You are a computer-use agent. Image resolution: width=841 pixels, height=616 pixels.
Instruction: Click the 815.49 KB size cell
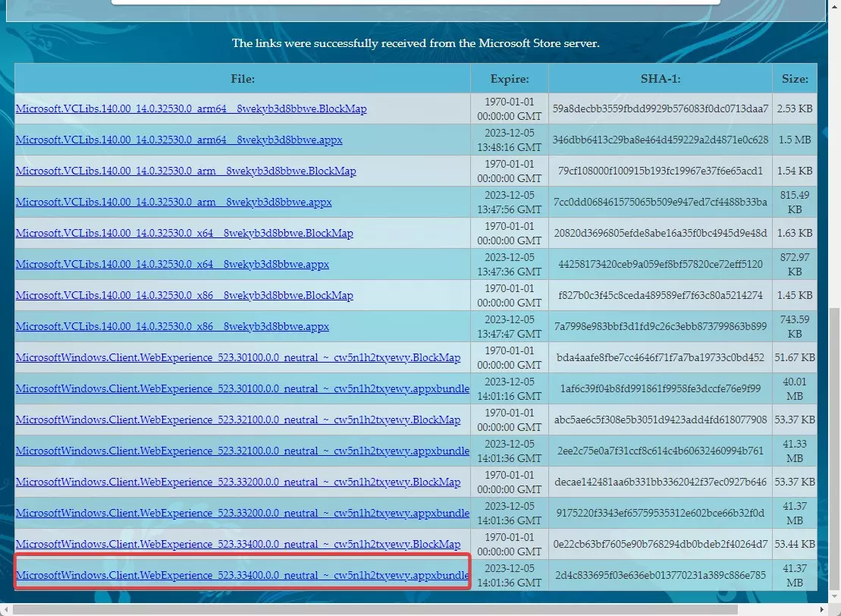point(795,202)
